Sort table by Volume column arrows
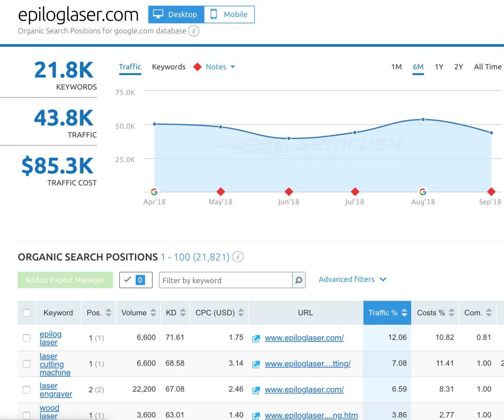Image resolution: width=504 pixels, height=420 pixels. point(154,313)
